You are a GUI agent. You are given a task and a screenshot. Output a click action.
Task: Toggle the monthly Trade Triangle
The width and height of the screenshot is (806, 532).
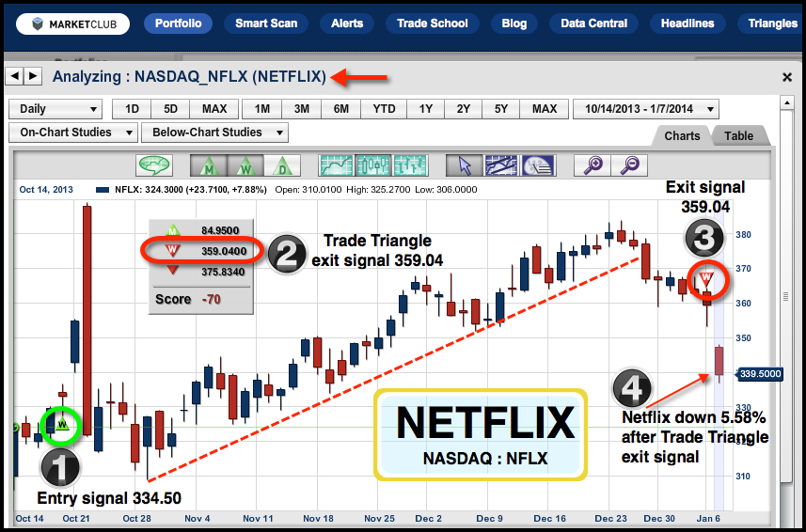click(206, 165)
